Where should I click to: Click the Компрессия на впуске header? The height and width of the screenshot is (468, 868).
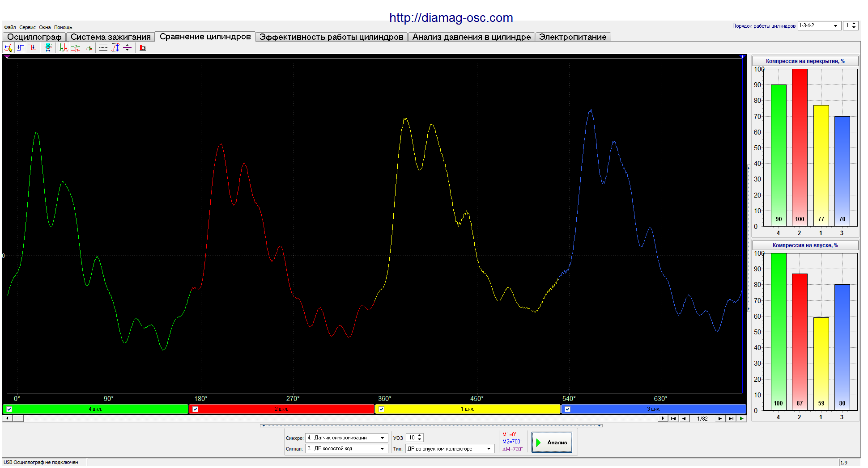click(x=805, y=245)
